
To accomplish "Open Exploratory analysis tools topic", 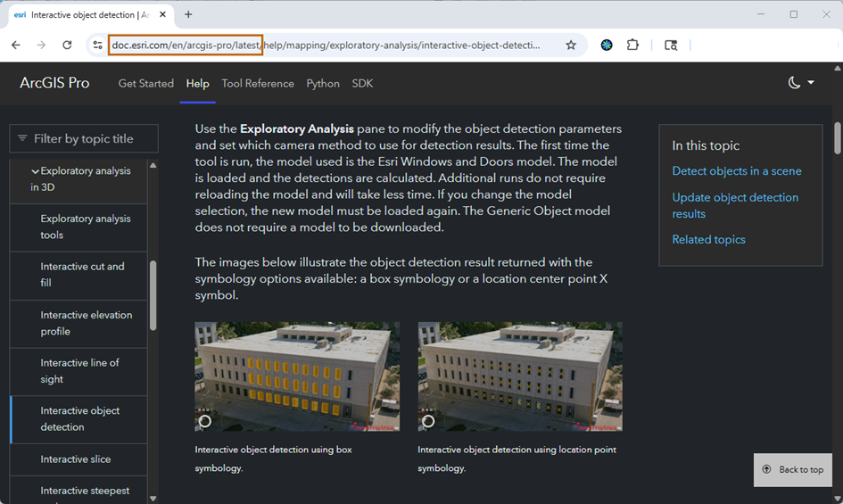I will coord(79,227).
